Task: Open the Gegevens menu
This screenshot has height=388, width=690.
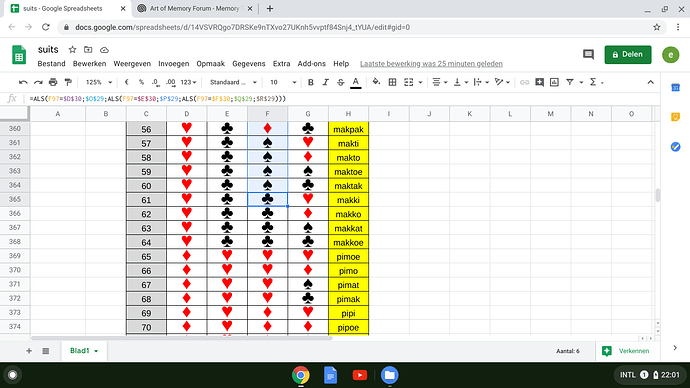Action: (x=249, y=64)
